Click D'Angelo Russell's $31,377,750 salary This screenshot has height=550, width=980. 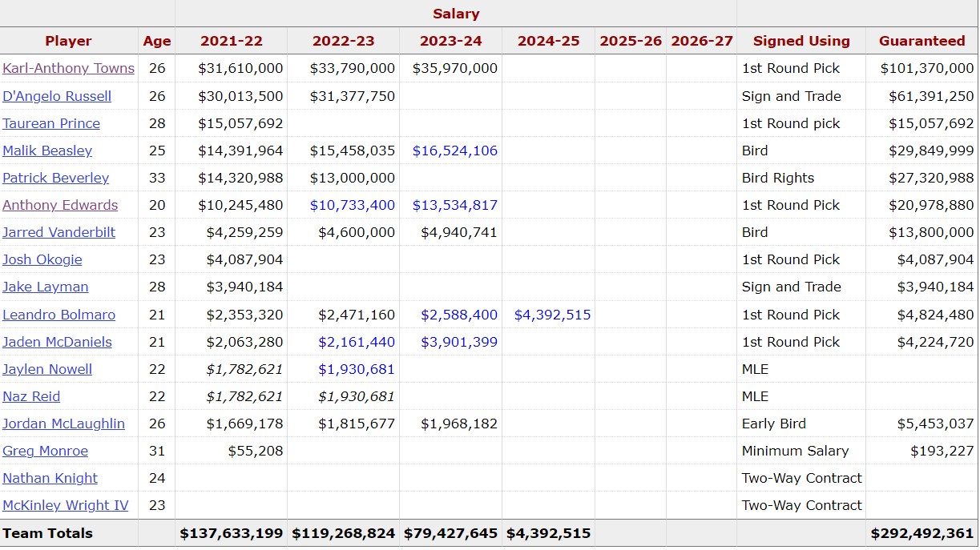click(353, 96)
